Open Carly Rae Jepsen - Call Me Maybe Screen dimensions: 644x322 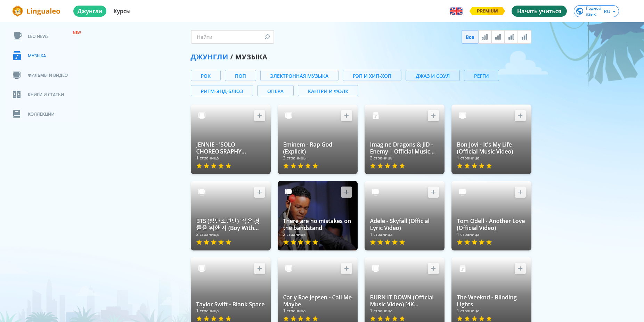(x=318, y=290)
